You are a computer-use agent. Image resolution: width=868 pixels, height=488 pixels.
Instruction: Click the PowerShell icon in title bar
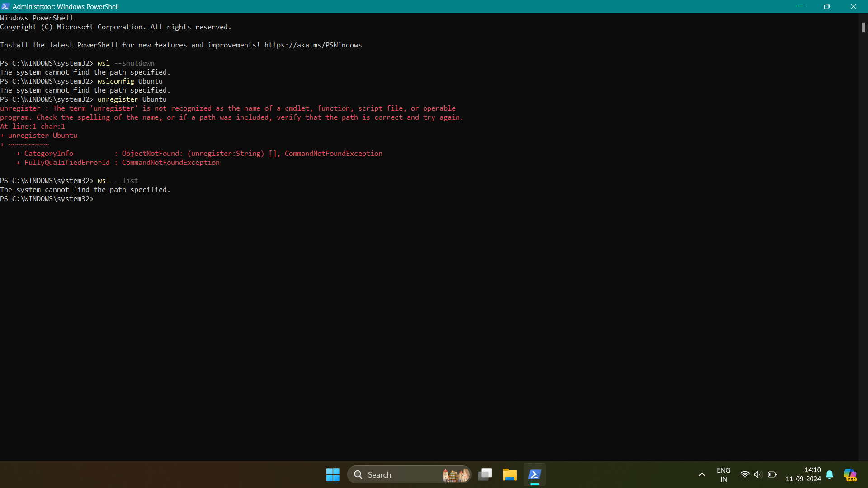point(5,6)
